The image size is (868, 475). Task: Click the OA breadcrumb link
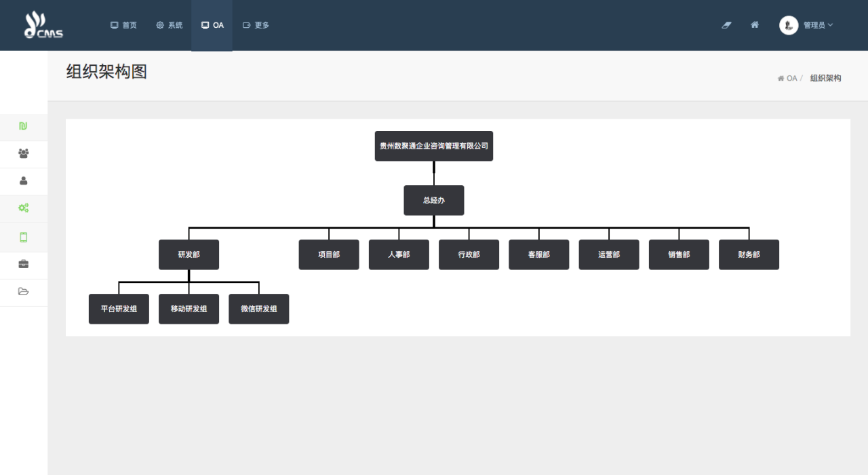pyautogui.click(x=791, y=79)
